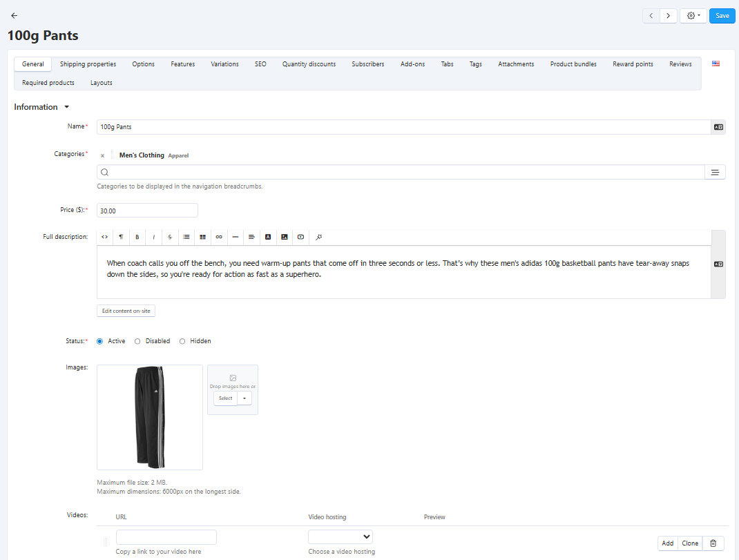Viewport: 739px width, 560px height.
Task: Select Disabled status
Action: pyautogui.click(x=137, y=341)
